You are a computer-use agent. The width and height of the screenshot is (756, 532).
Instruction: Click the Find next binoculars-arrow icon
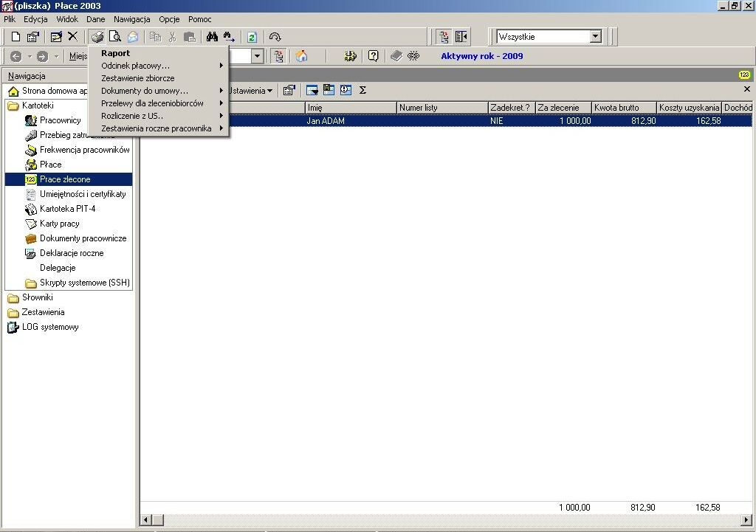coord(229,37)
